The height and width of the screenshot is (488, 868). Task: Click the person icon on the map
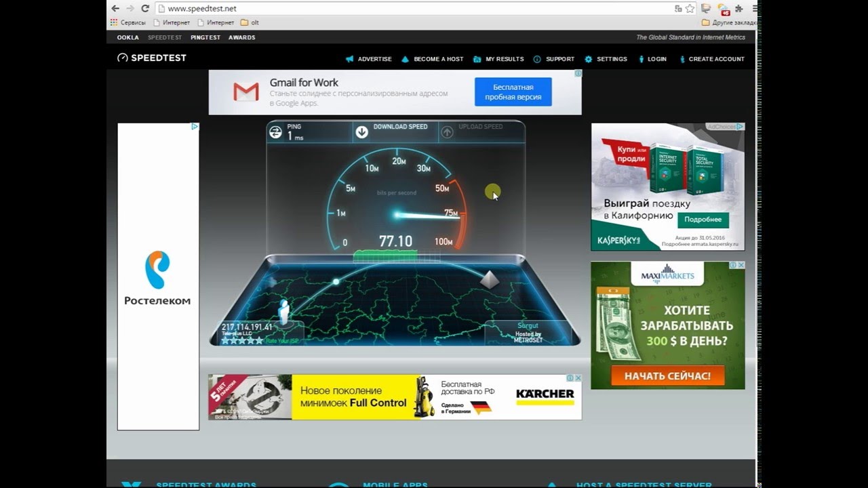tap(284, 311)
